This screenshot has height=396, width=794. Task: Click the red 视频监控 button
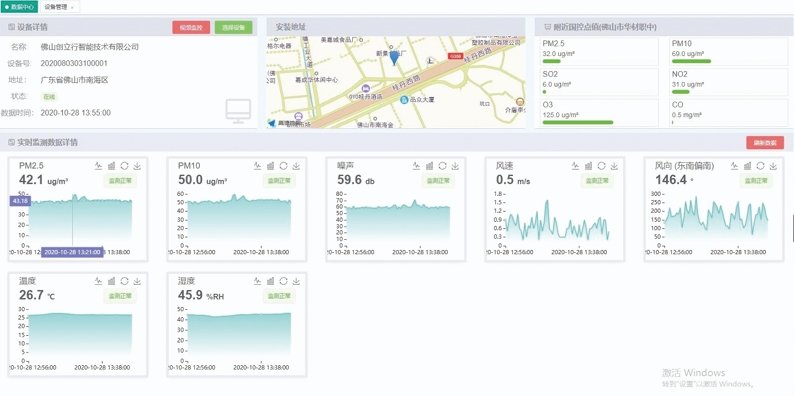191,27
